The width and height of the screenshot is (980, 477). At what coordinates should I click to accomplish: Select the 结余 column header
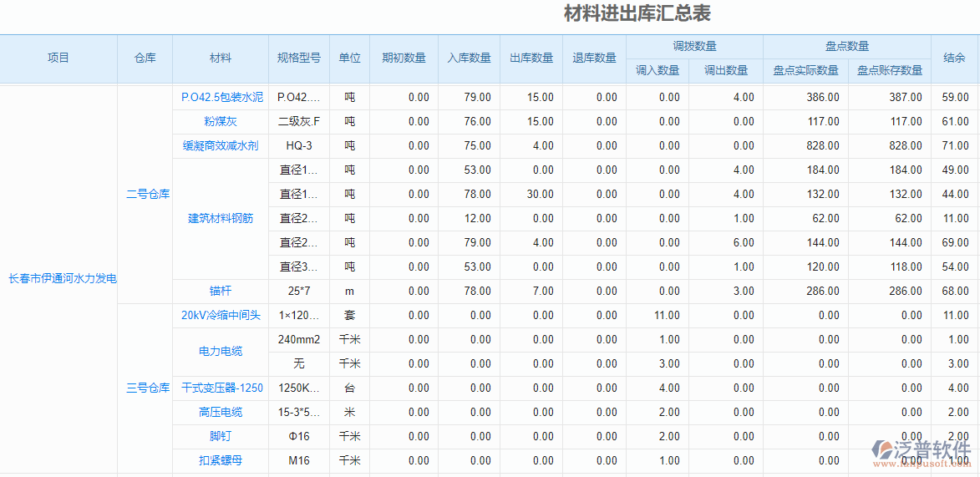tap(955, 58)
